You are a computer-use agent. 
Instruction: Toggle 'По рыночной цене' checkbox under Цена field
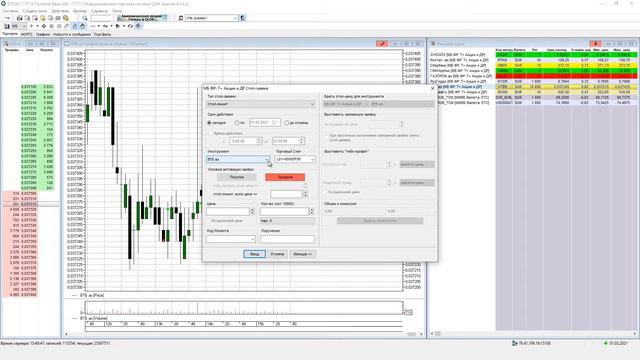209,220
